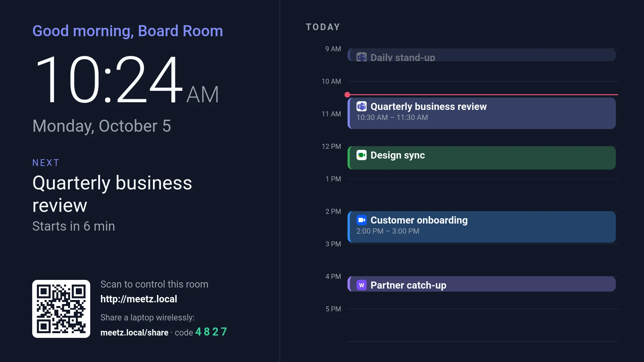This screenshot has height=362, width=644.
Task: Open the Partner catch-up event card
Action: (482, 284)
